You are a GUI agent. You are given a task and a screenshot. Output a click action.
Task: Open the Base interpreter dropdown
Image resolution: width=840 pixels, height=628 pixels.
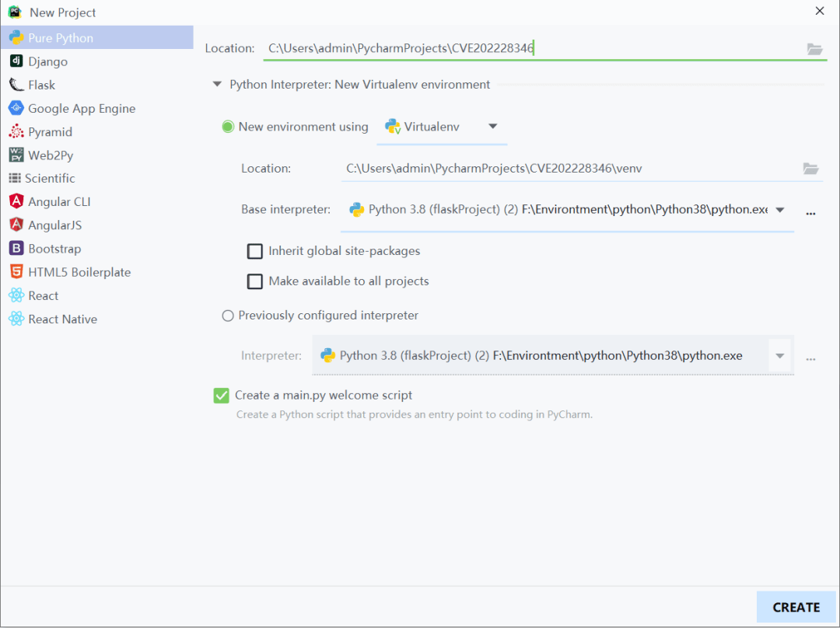pos(780,209)
